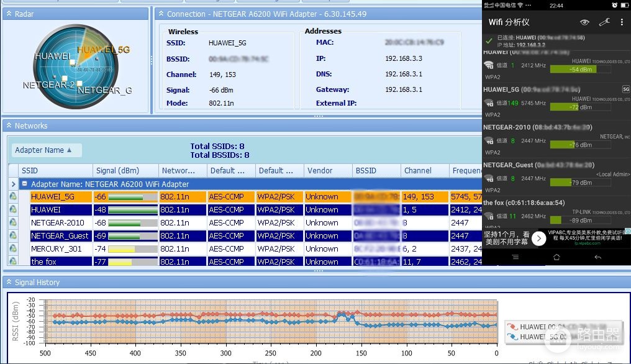Collapse the NETGEAR A6200 adapter group
The width and height of the screenshot is (631, 364).
coord(25,184)
